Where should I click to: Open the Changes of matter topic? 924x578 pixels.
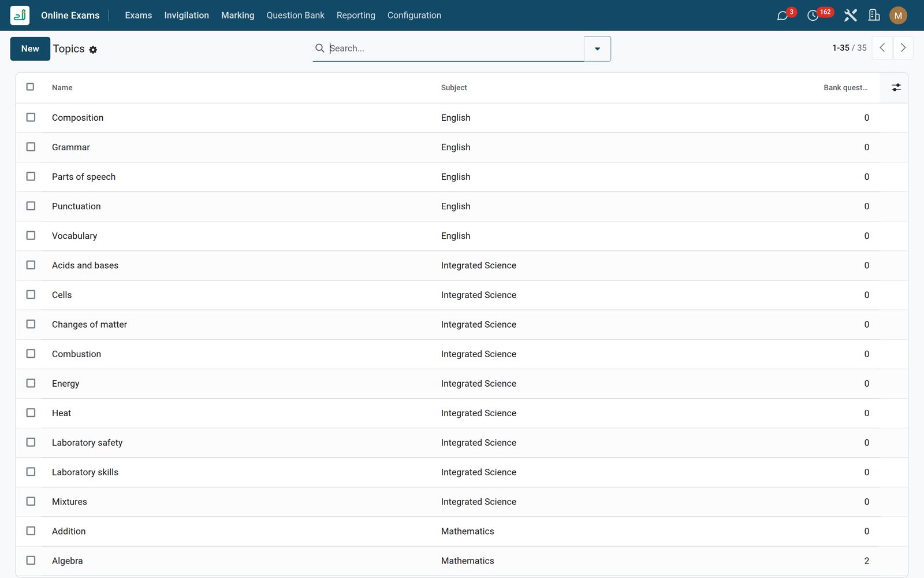point(90,324)
